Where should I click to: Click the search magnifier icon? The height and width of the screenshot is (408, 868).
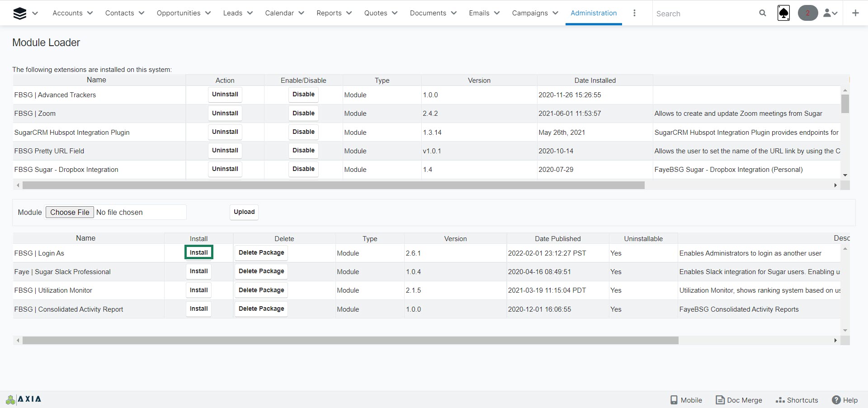[x=762, y=13]
